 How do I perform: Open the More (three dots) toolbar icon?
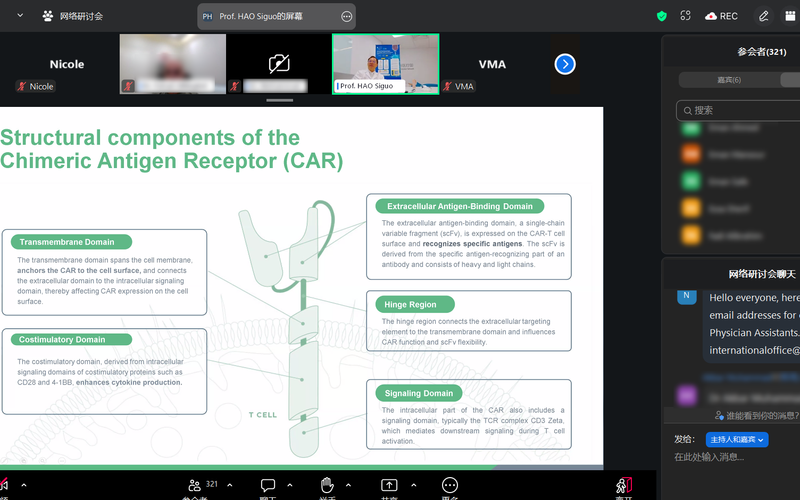[449, 485]
